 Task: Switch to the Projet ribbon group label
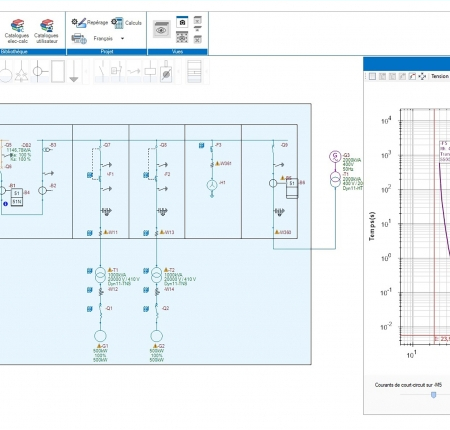[107, 52]
